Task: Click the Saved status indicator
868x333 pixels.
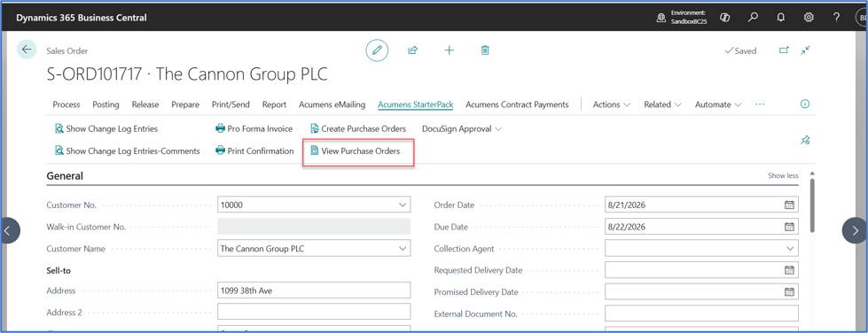Action: pos(740,50)
